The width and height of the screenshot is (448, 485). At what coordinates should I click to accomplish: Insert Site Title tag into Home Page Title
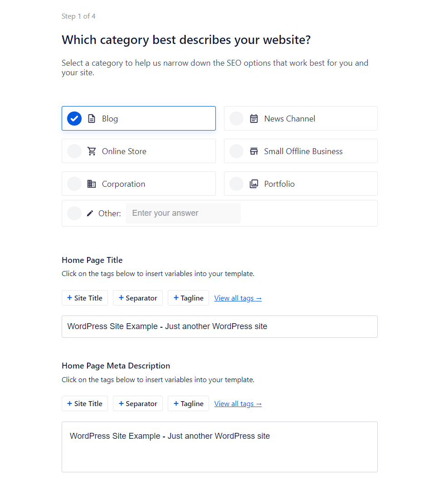[x=85, y=298]
